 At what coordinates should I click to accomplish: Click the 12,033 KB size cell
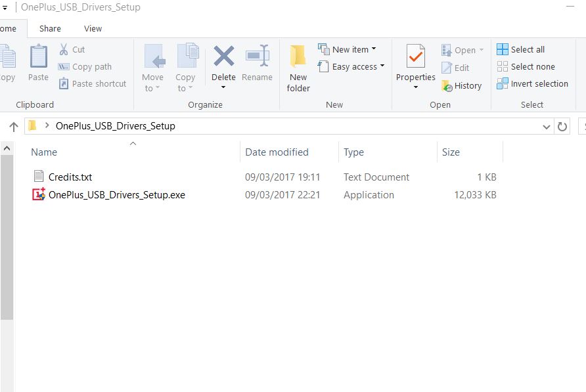[476, 195]
